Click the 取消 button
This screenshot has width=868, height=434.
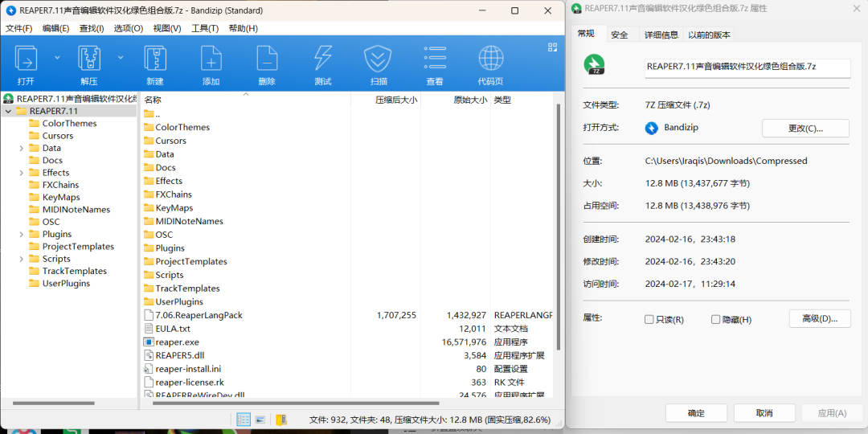click(x=764, y=414)
